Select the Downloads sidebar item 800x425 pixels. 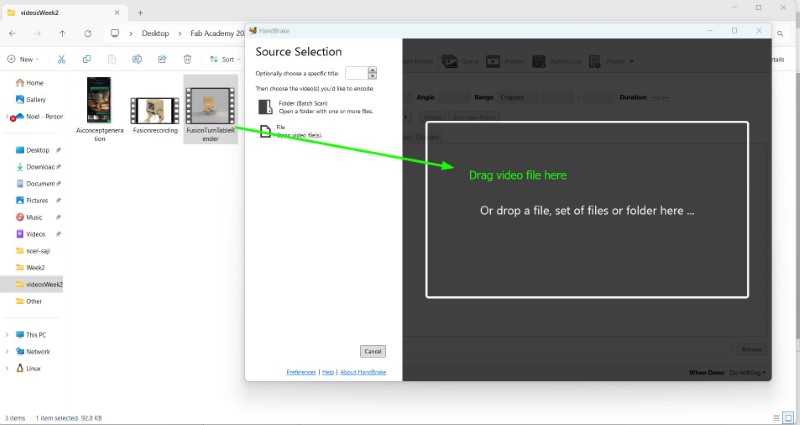pos(38,167)
